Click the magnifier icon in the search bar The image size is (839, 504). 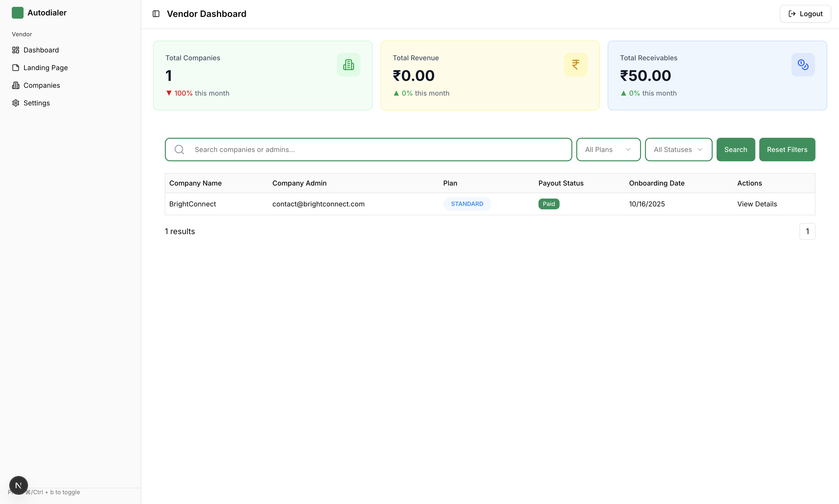(179, 150)
